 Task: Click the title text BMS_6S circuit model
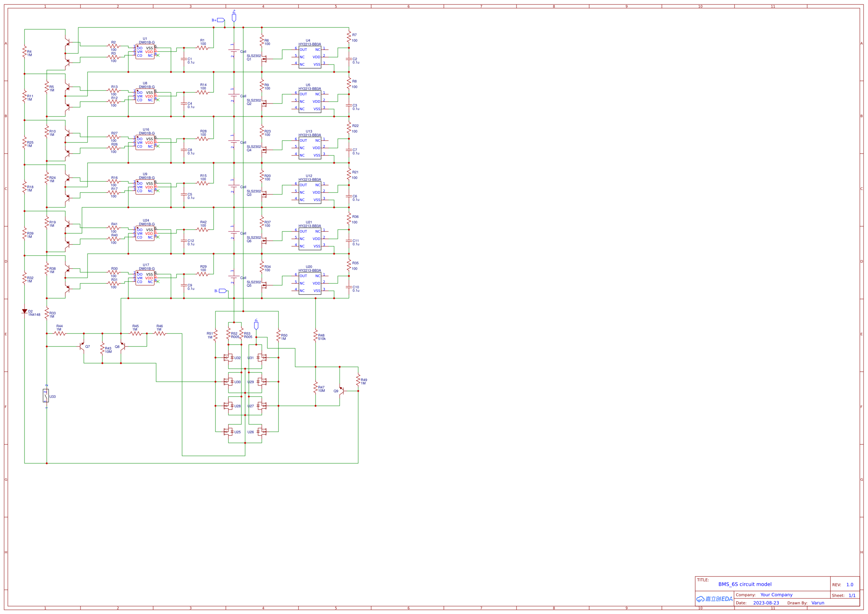point(745,584)
